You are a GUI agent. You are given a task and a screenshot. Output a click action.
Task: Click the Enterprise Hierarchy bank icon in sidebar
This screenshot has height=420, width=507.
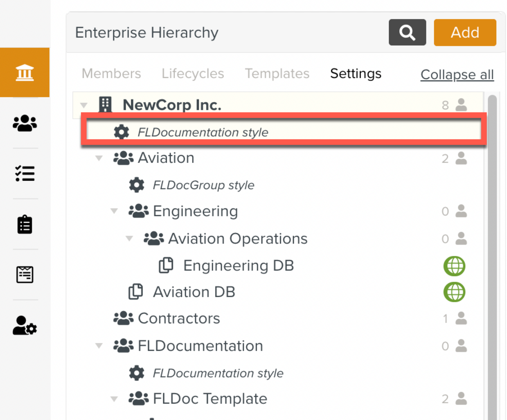coord(25,72)
